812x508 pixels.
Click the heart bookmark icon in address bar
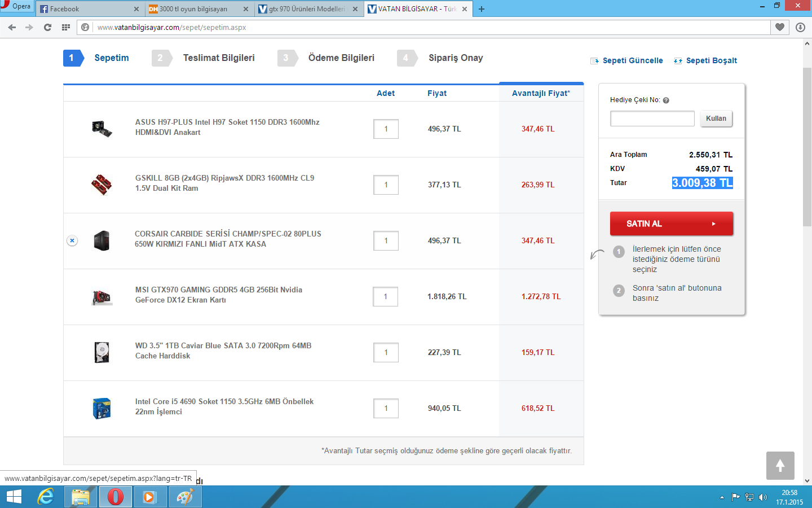tap(780, 27)
